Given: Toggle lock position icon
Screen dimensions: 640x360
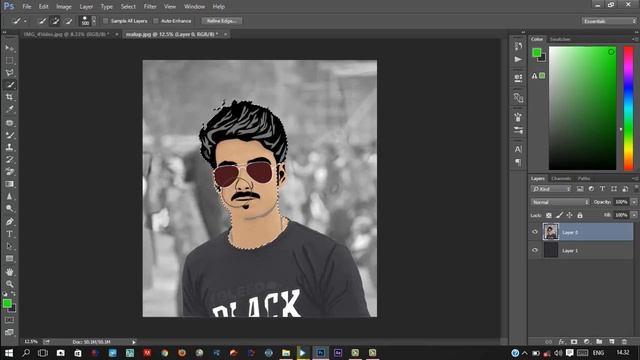Looking at the screenshot, I should tap(569, 215).
